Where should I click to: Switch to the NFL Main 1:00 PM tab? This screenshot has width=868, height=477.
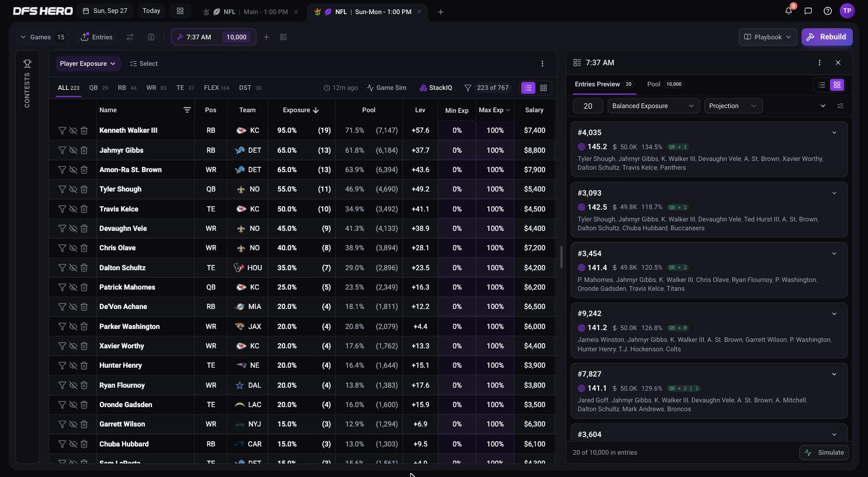[251, 12]
